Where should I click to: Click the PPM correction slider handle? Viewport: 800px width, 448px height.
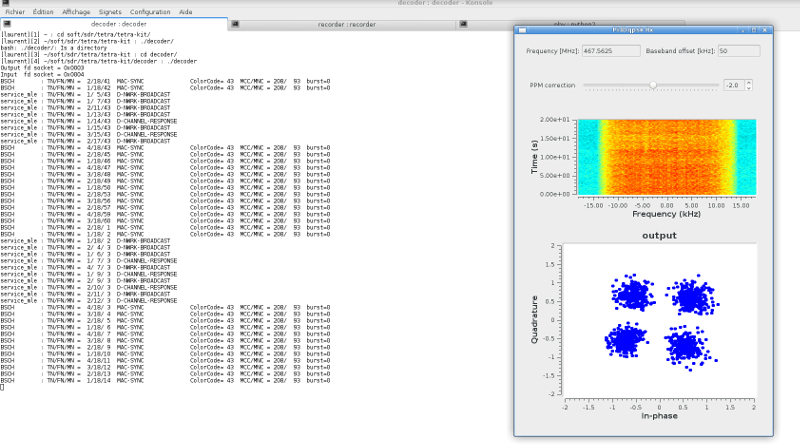[x=653, y=85]
